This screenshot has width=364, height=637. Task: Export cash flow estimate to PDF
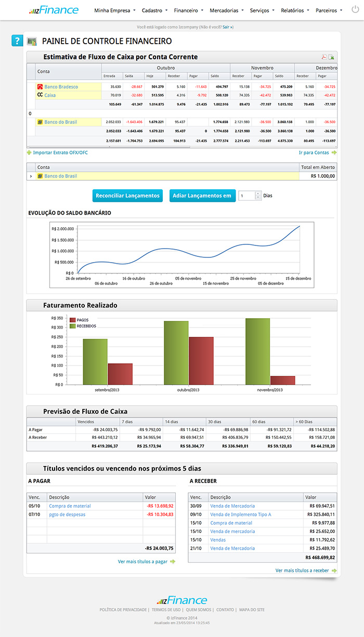point(323,57)
